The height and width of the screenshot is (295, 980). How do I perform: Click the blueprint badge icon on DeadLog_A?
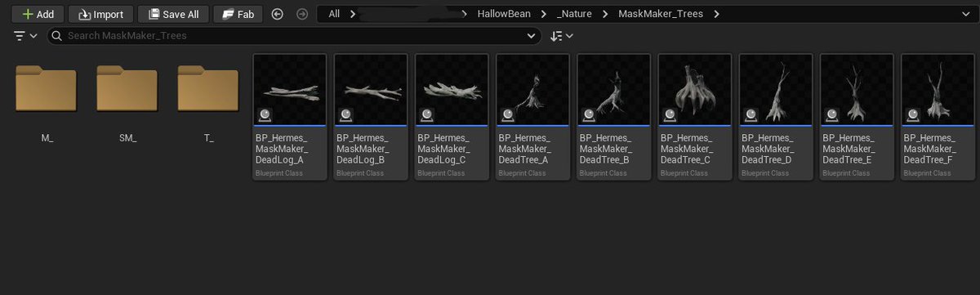[265, 115]
